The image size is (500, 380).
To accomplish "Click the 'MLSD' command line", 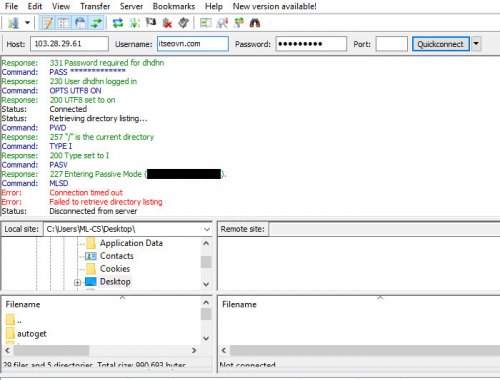I will [59, 183].
